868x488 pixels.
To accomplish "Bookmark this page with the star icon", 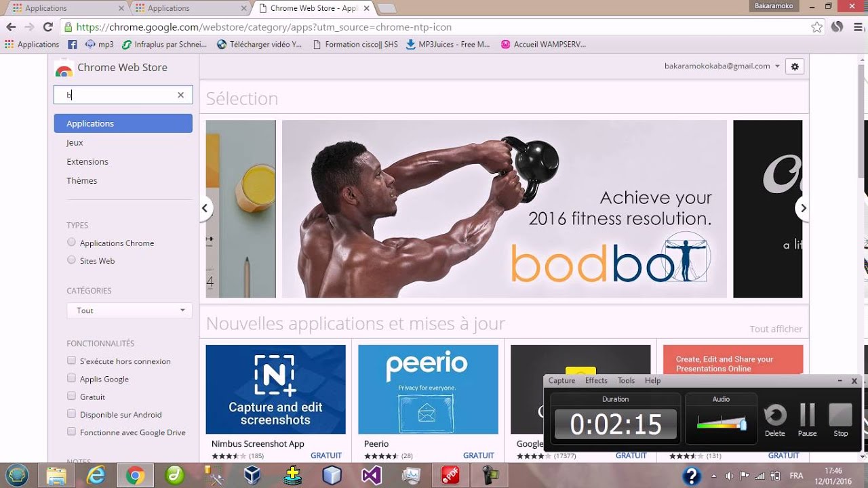I will click(x=816, y=27).
